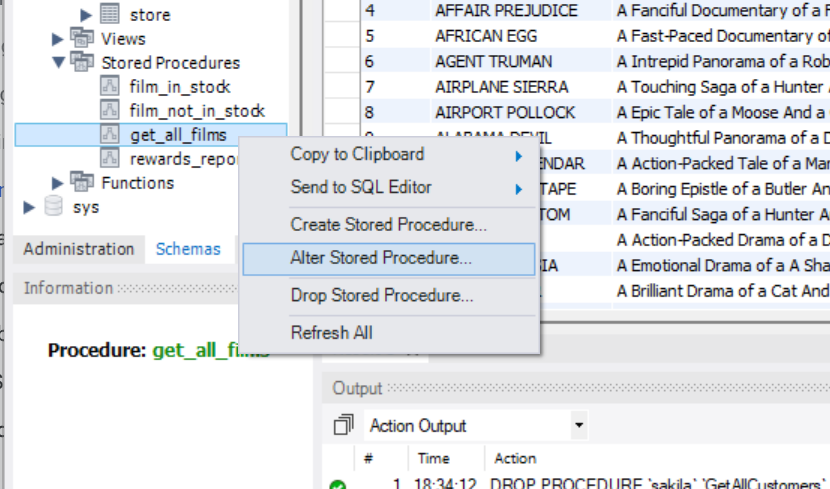Expand the store table node
This screenshot has height=489, width=830.
pyautogui.click(x=86, y=14)
